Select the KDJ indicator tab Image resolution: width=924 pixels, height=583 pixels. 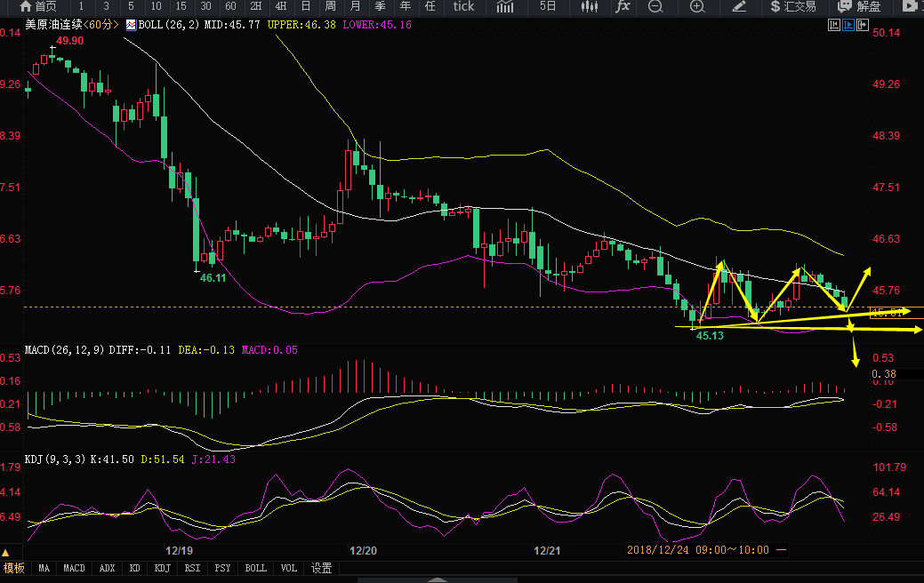pyautogui.click(x=162, y=568)
